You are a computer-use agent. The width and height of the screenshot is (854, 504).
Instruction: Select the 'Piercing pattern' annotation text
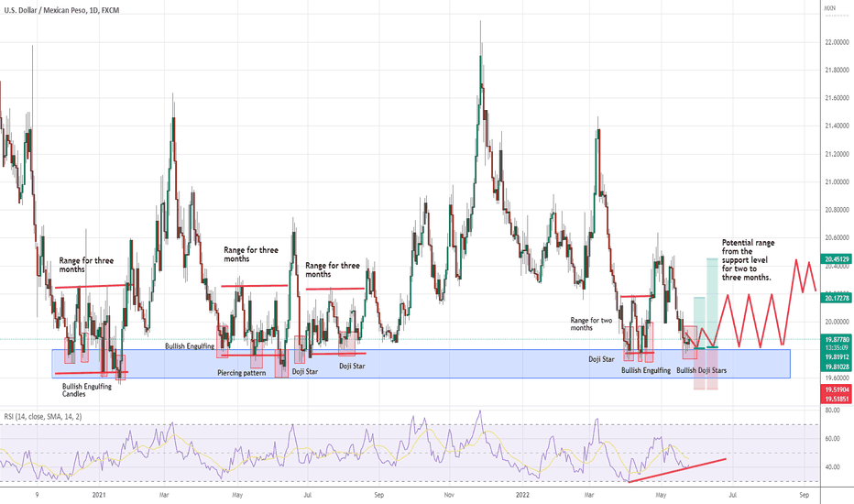(242, 373)
